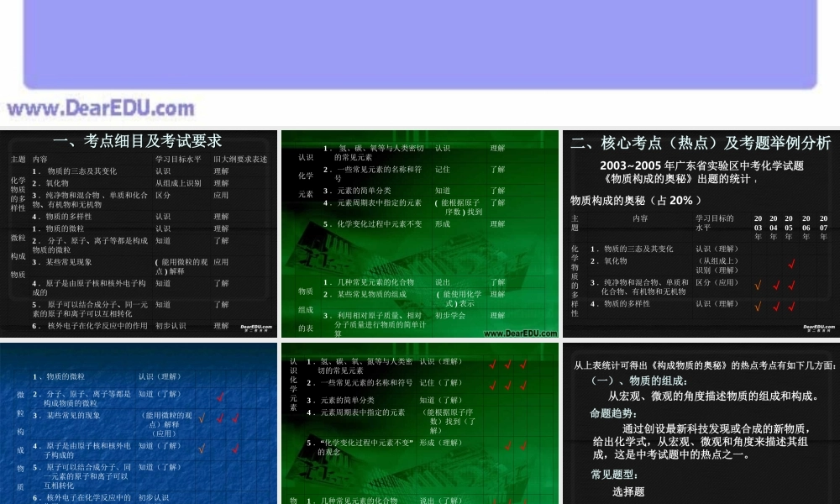Click the red checkmark in the 2．氧化物 row
The image size is (840, 504).
(791, 264)
